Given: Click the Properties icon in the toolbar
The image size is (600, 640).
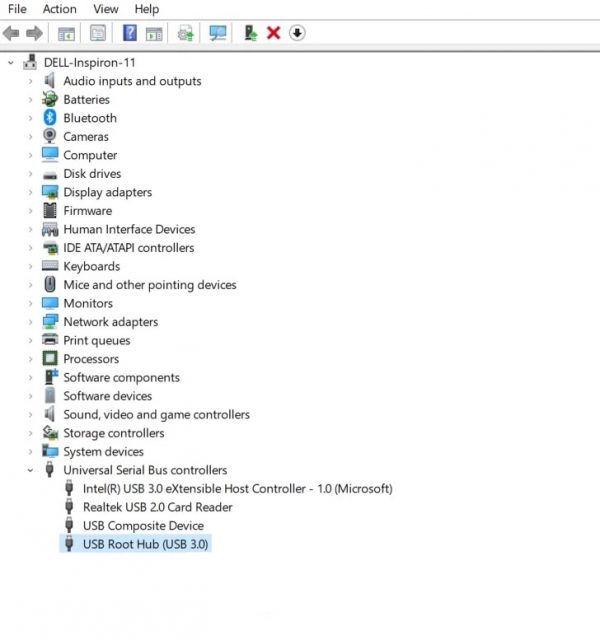Looking at the screenshot, I should [97, 33].
